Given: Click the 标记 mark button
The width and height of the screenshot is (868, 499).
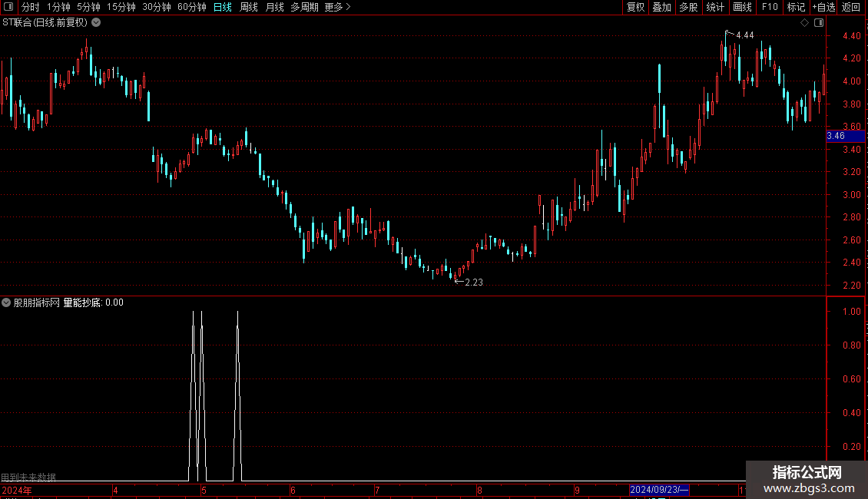Looking at the screenshot, I should (x=796, y=7).
